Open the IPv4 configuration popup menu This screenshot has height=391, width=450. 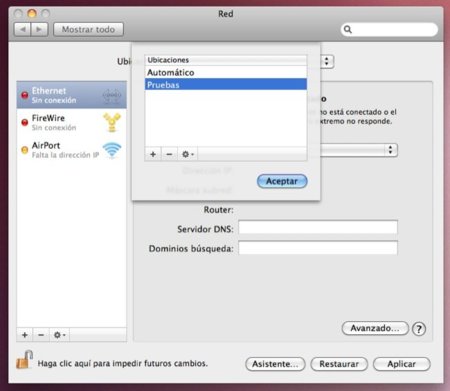(x=358, y=150)
